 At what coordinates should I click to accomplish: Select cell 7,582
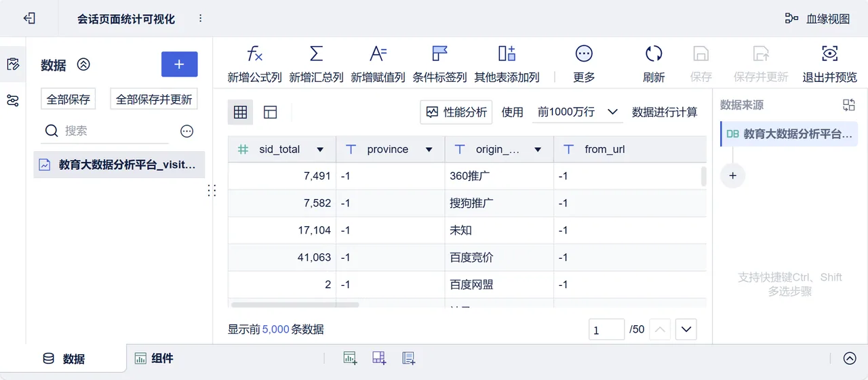tap(282, 203)
